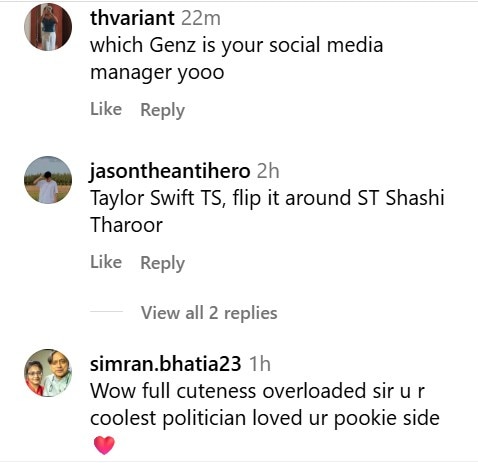Like jasontheantihero's Taylor Swift comment
Screen dimensions: 478x463
(x=106, y=262)
